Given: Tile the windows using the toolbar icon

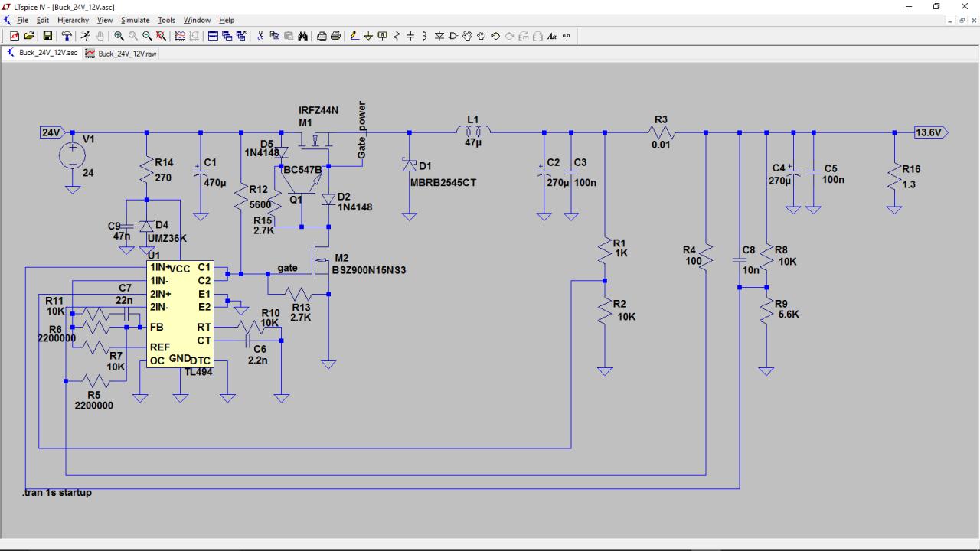Looking at the screenshot, I should click(x=214, y=36).
